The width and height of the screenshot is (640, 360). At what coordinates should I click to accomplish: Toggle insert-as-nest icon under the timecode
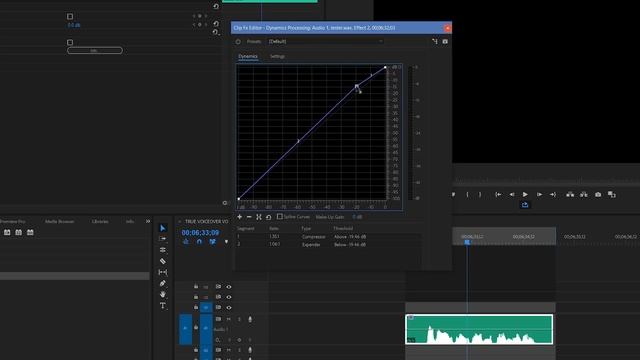click(x=186, y=242)
